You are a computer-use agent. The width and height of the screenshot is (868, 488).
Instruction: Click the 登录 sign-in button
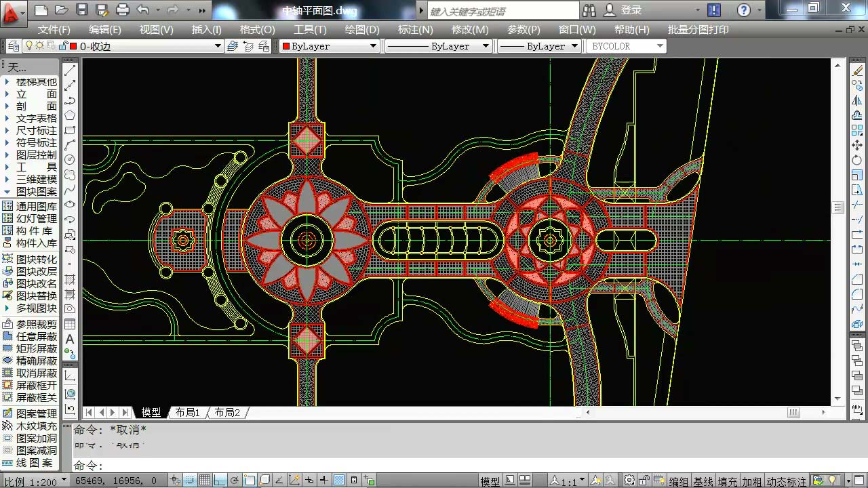(623, 10)
